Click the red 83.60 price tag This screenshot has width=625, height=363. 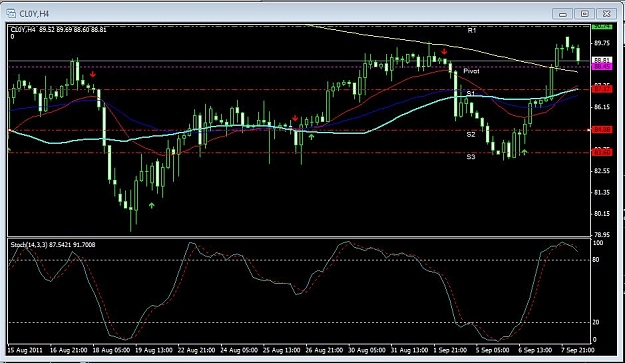(602, 152)
